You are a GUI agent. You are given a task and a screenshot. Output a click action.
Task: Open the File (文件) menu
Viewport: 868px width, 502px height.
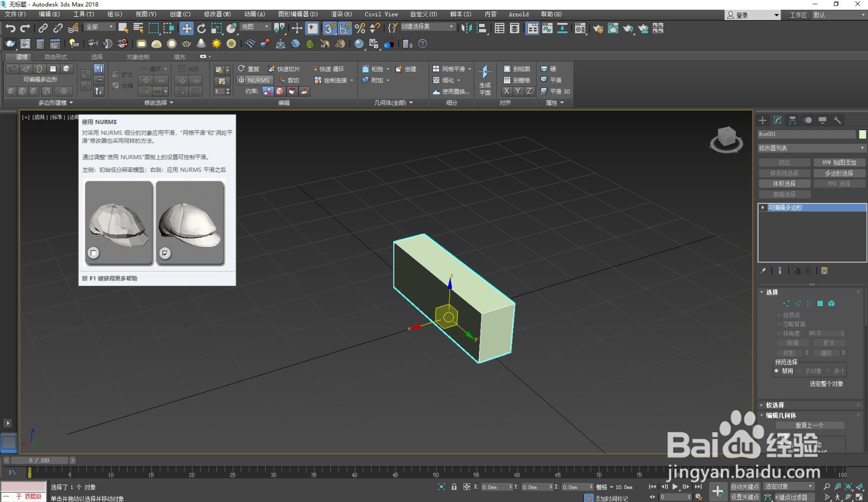point(15,14)
